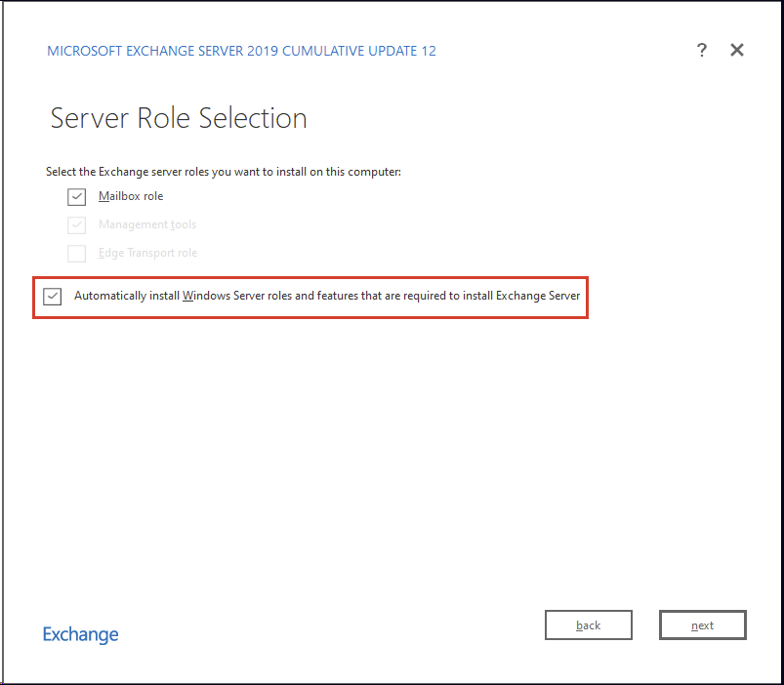Uncheck automatic Windows Server roles install checkbox
The width and height of the screenshot is (784, 685).
(53, 297)
